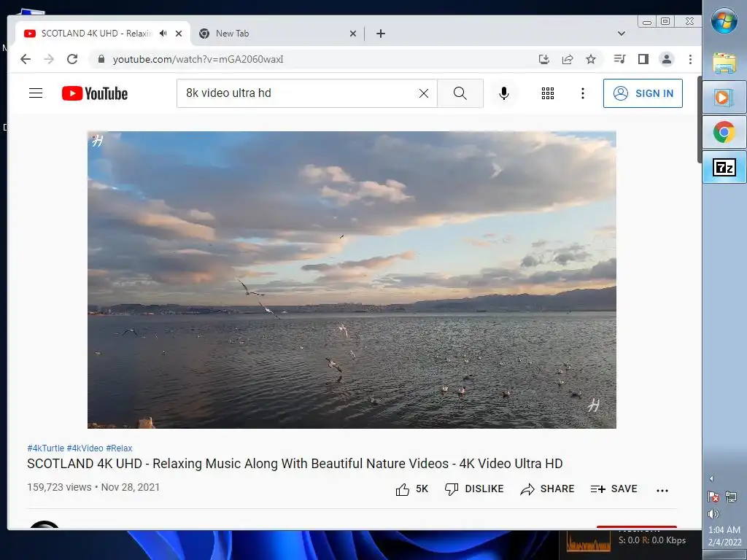Close the SCOTLAND 4K UHD tab
Viewport: 747px width, 560px height.
[x=179, y=34]
